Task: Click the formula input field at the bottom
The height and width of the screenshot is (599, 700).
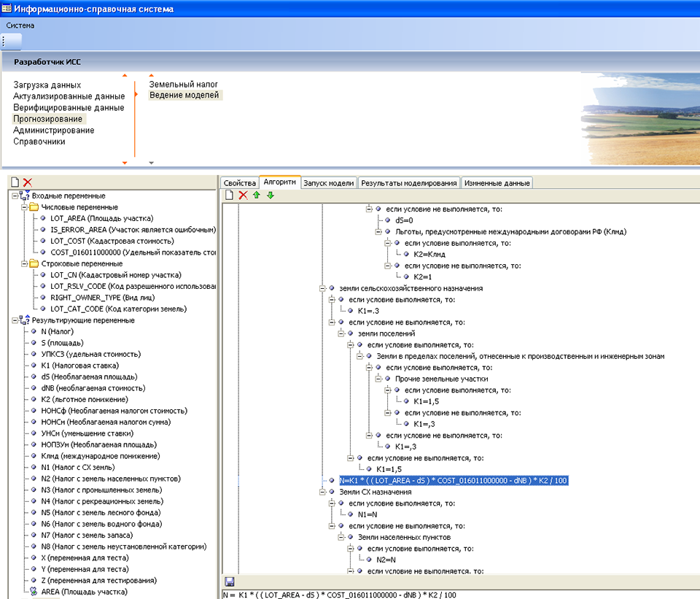Action: pos(459,595)
